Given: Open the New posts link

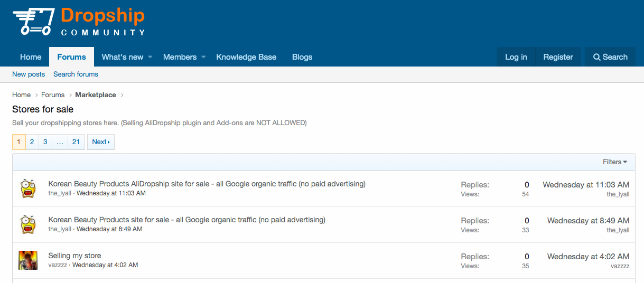Looking at the screenshot, I should (29, 74).
